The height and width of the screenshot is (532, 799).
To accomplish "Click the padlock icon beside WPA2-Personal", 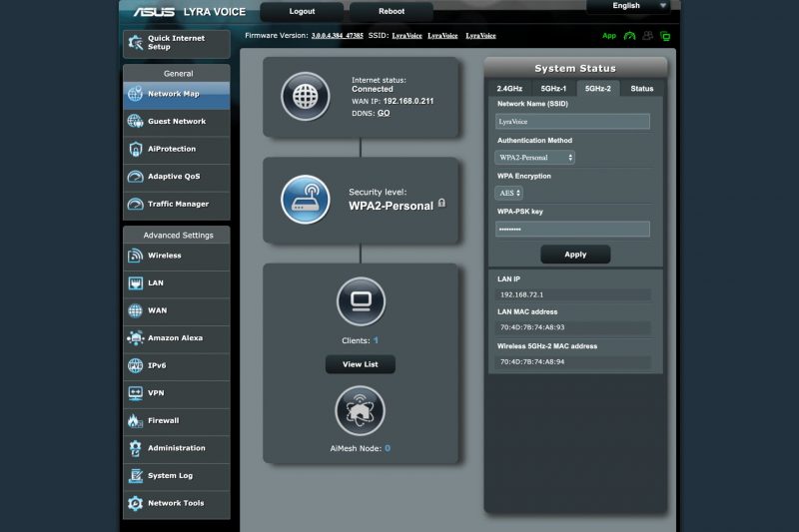I will click(x=441, y=203).
